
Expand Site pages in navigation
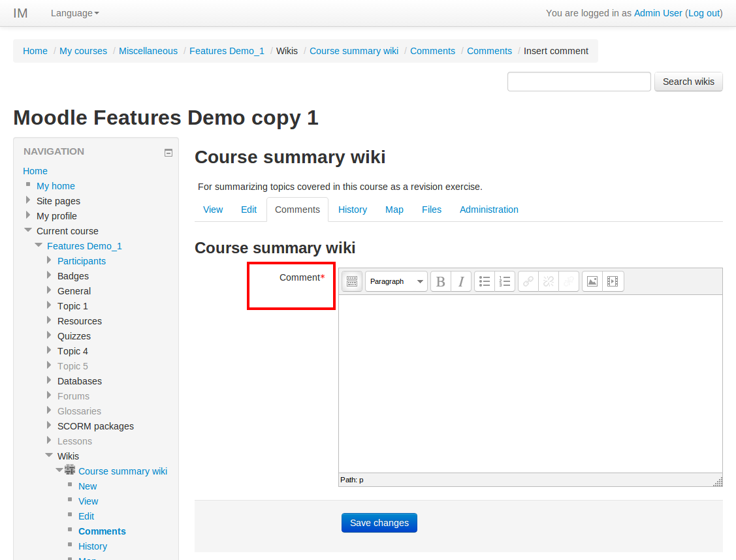(28, 200)
